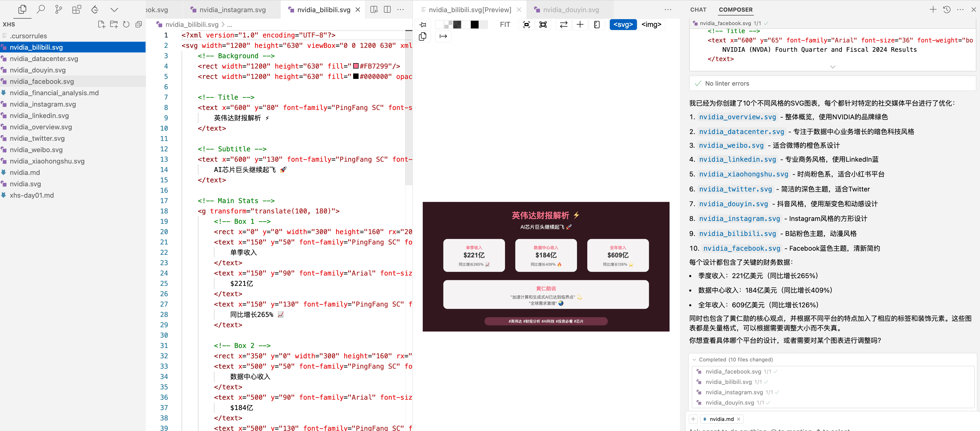Click the export arrow icon in preview
Screen dimensions: 980x431
coord(443,36)
